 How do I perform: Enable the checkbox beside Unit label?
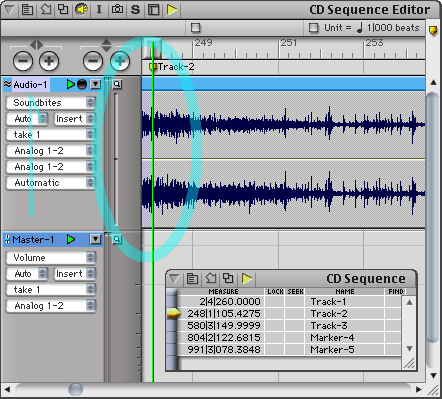pos(313,27)
